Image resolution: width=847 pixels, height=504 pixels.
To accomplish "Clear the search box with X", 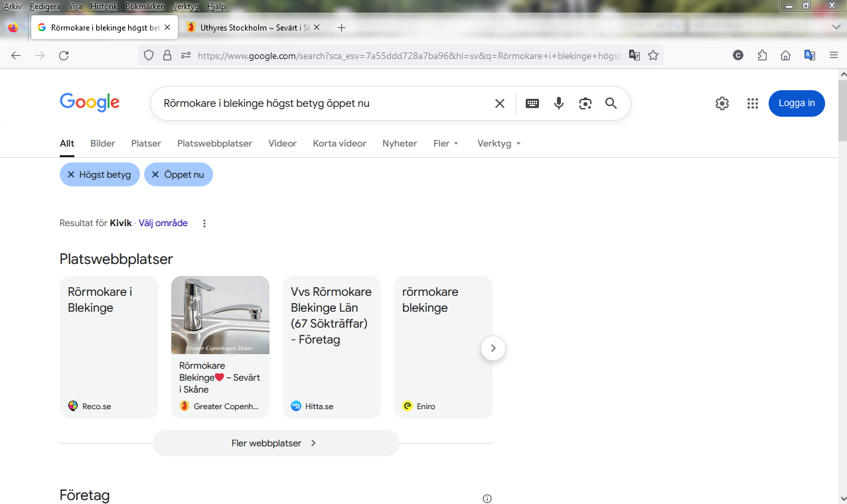I will tap(500, 103).
